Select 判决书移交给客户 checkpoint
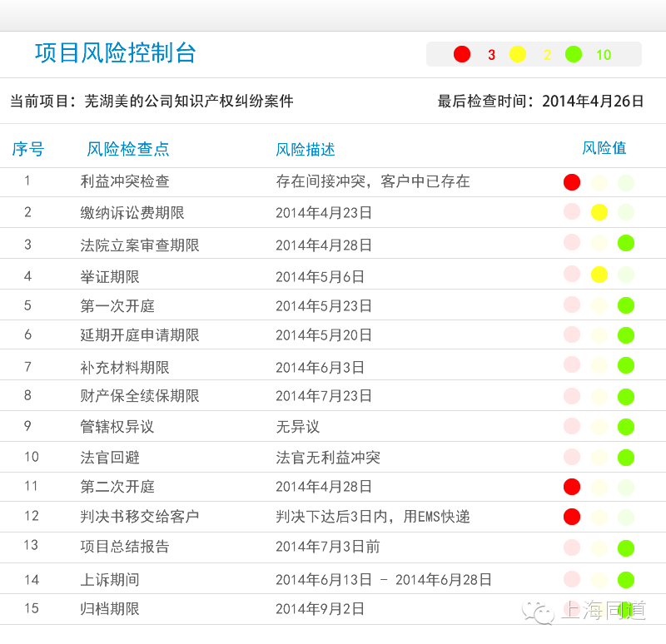This screenshot has height=644, width=666. pos(140,516)
